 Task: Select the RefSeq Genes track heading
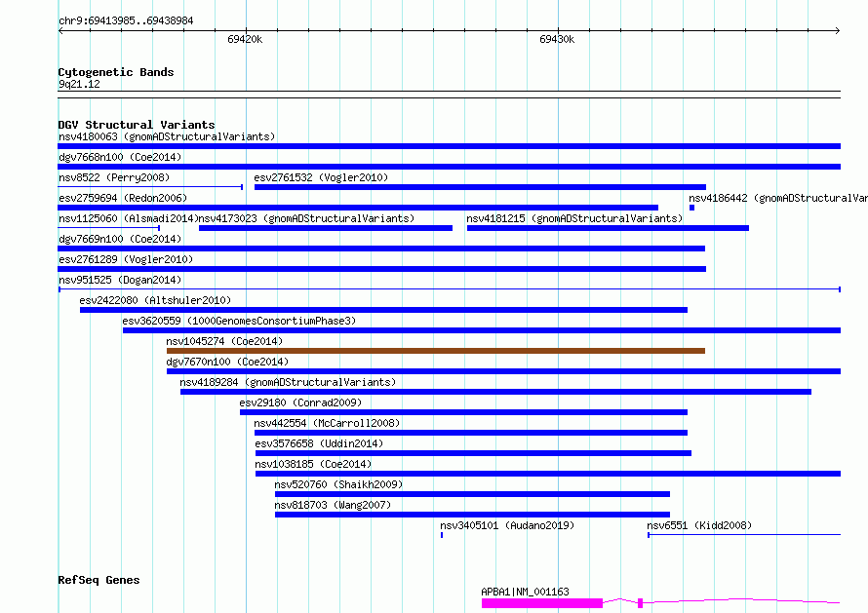click(99, 580)
